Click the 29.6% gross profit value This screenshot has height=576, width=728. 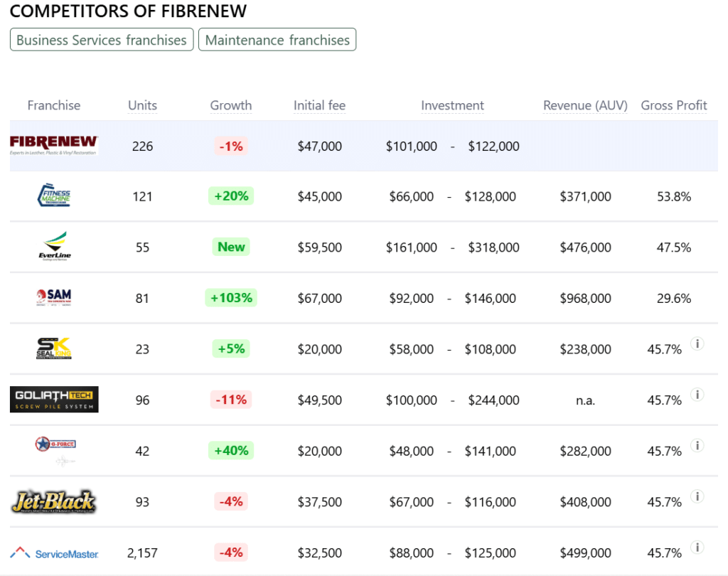point(674,298)
